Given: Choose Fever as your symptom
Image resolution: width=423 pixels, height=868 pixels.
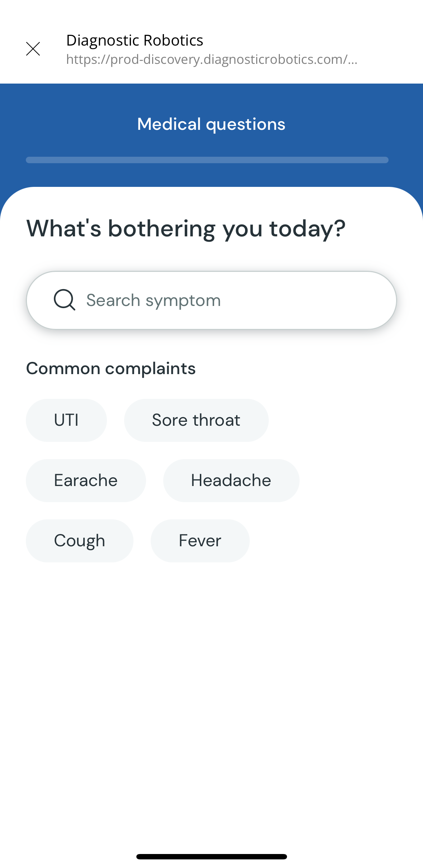Looking at the screenshot, I should point(200,541).
